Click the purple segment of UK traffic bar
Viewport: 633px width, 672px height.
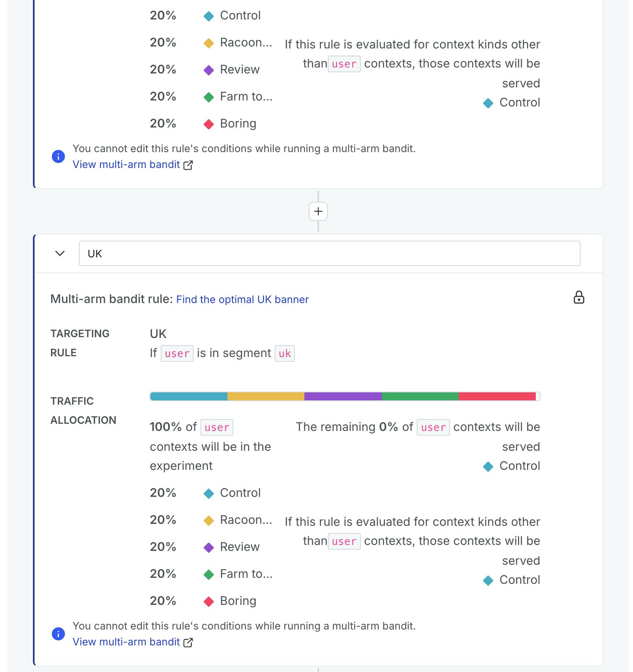click(343, 396)
